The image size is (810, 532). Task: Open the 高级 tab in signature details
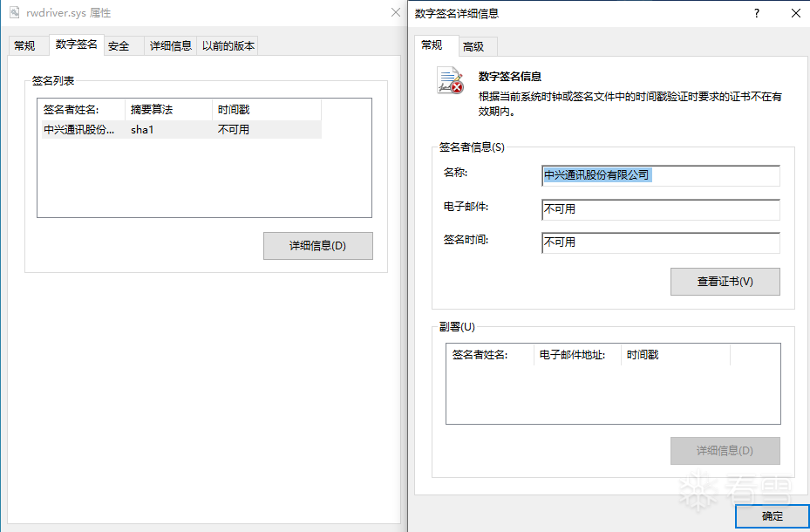pos(473,47)
